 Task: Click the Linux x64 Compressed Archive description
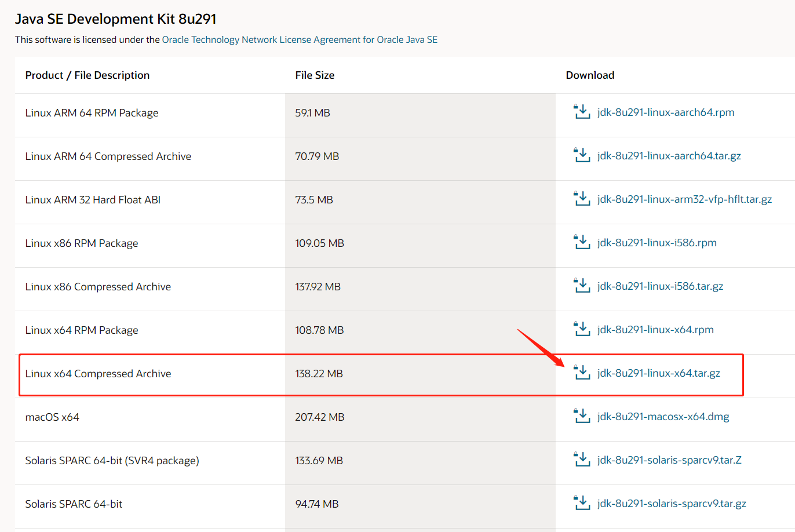coord(98,374)
